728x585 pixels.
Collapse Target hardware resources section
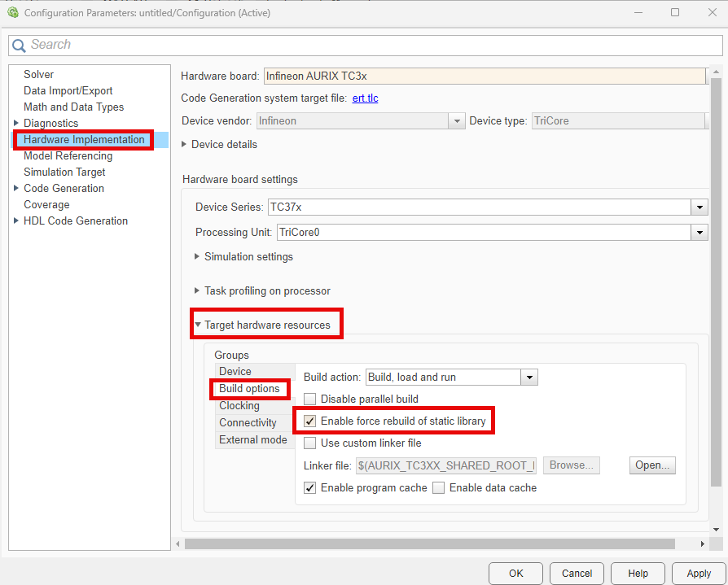click(198, 325)
